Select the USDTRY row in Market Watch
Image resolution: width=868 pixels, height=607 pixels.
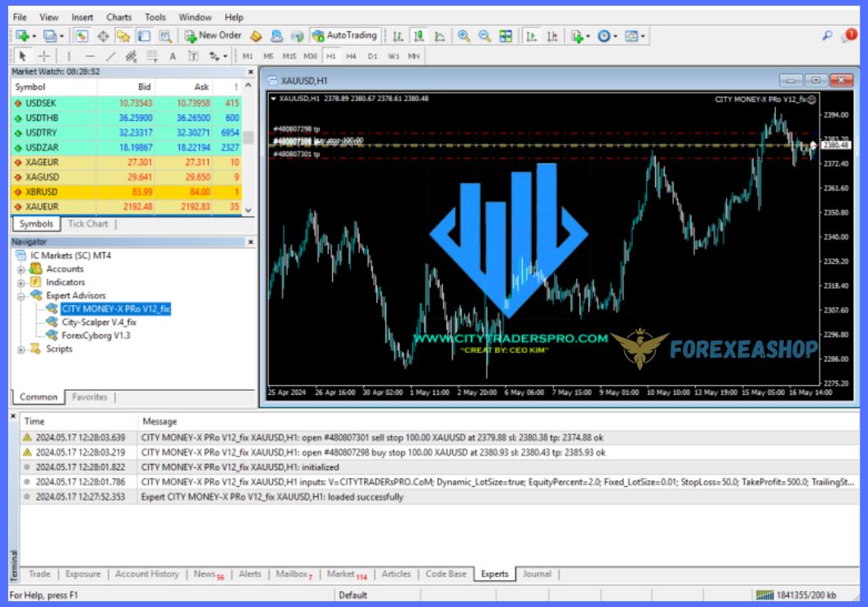pyautogui.click(x=127, y=133)
